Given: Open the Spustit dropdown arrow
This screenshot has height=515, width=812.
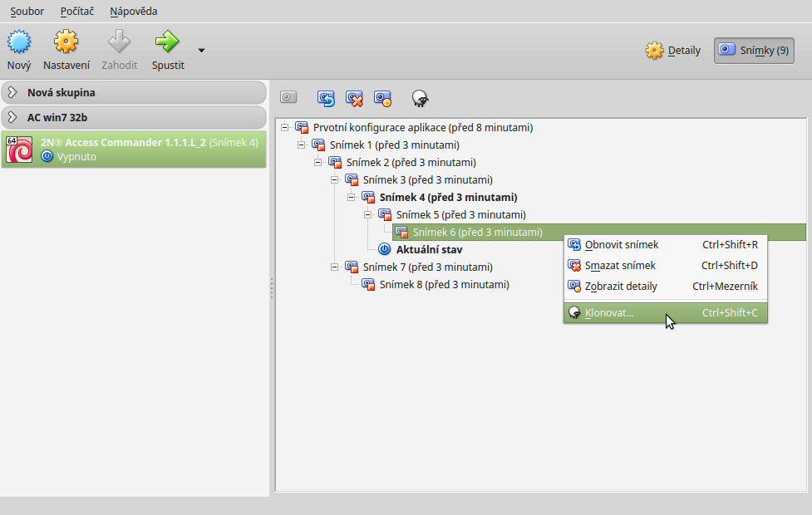Looking at the screenshot, I should (x=201, y=50).
